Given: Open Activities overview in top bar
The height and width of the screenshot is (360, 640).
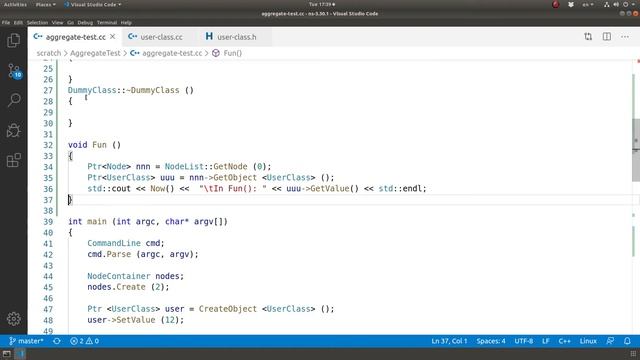Looking at the screenshot, I should tap(15, 4).
